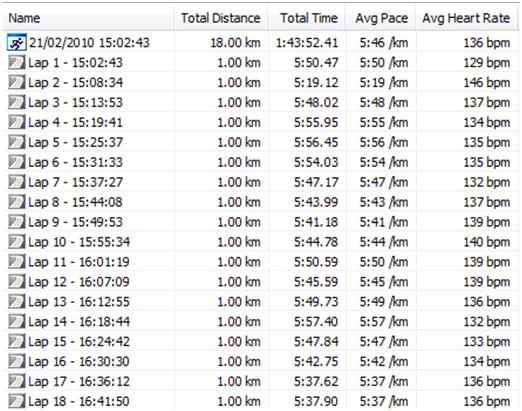Screen dimensions: 522x411
Task: Select the Lap 18 lap icon
Action: tap(17, 401)
